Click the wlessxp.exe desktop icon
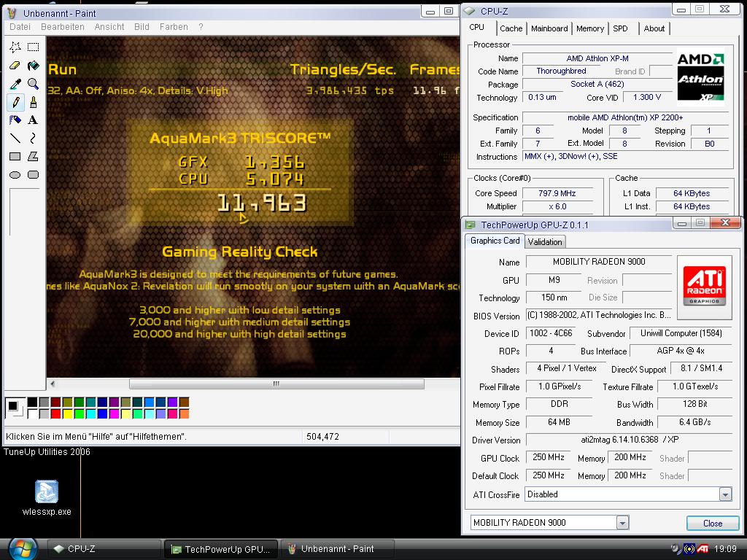 tap(47, 497)
